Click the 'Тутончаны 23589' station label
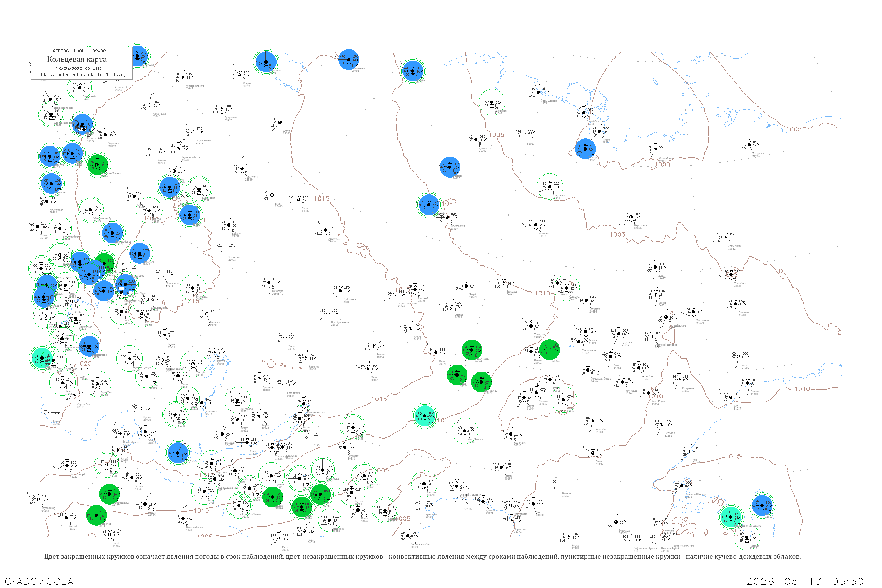 coord(252,178)
